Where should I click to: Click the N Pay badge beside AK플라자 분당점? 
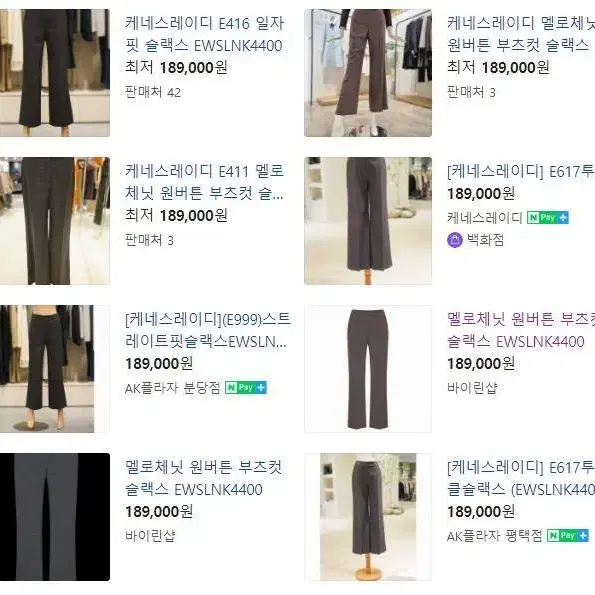(x=246, y=387)
